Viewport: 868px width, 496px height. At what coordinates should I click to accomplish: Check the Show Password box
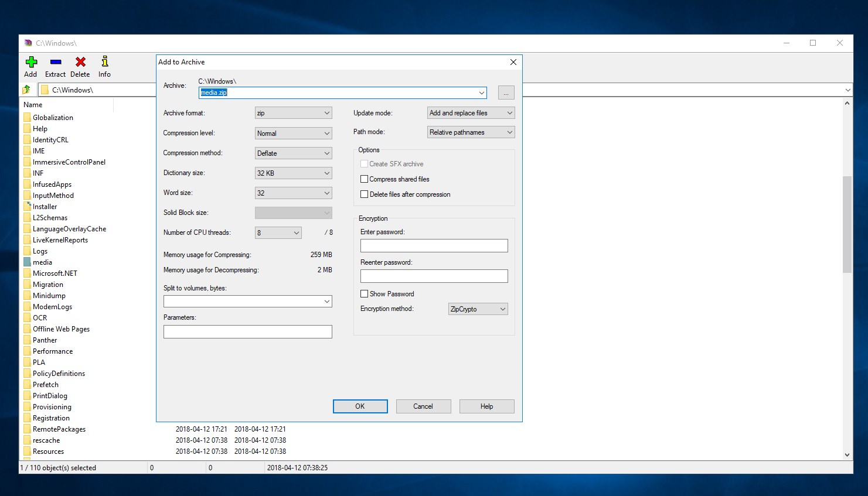click(x=364, y=294)
